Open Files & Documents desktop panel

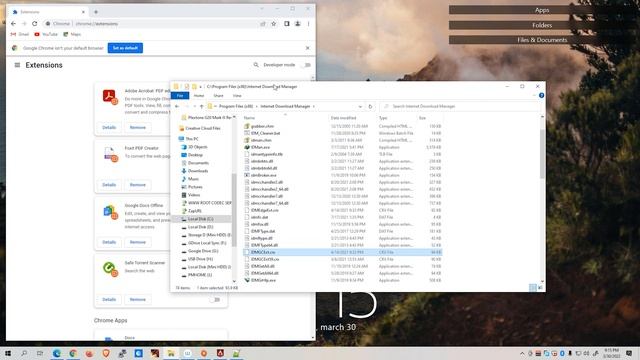click(542, 40)
